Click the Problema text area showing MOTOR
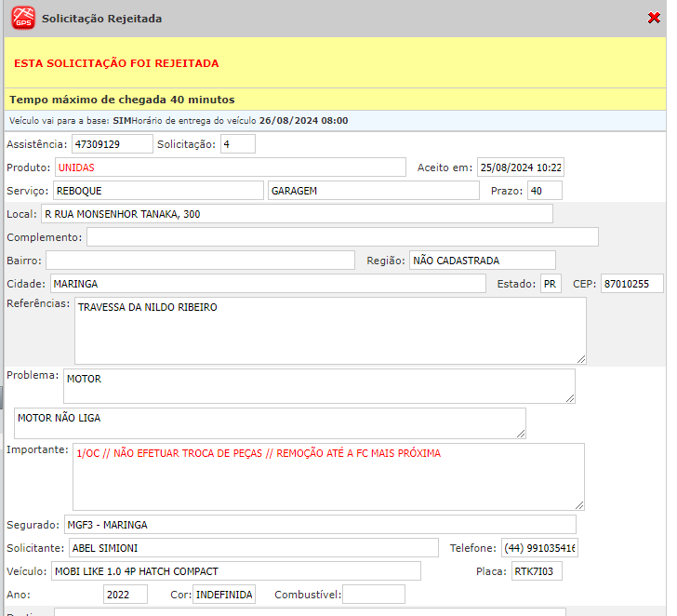 [319, 386]
